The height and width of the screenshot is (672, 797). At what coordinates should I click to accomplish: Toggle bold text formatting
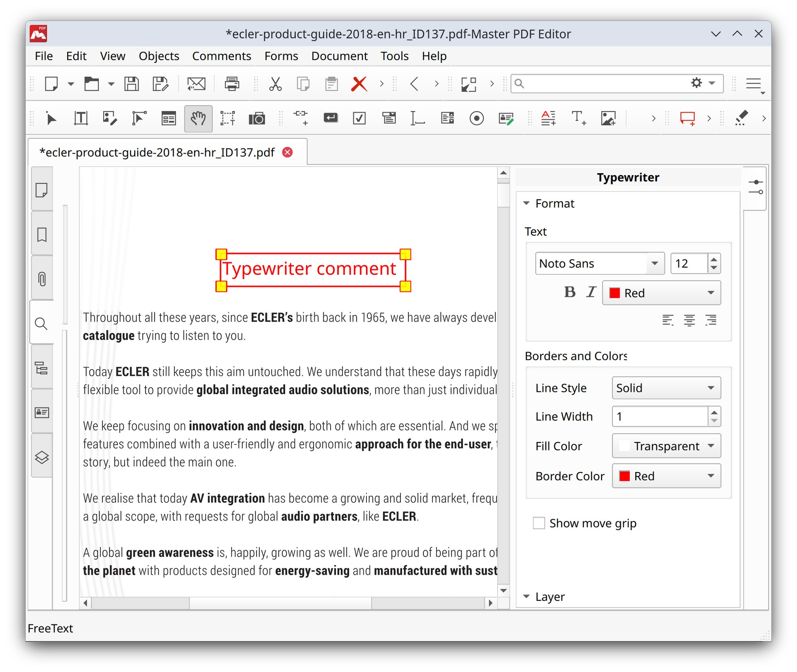pyautogui.click(x=570, y=292)
